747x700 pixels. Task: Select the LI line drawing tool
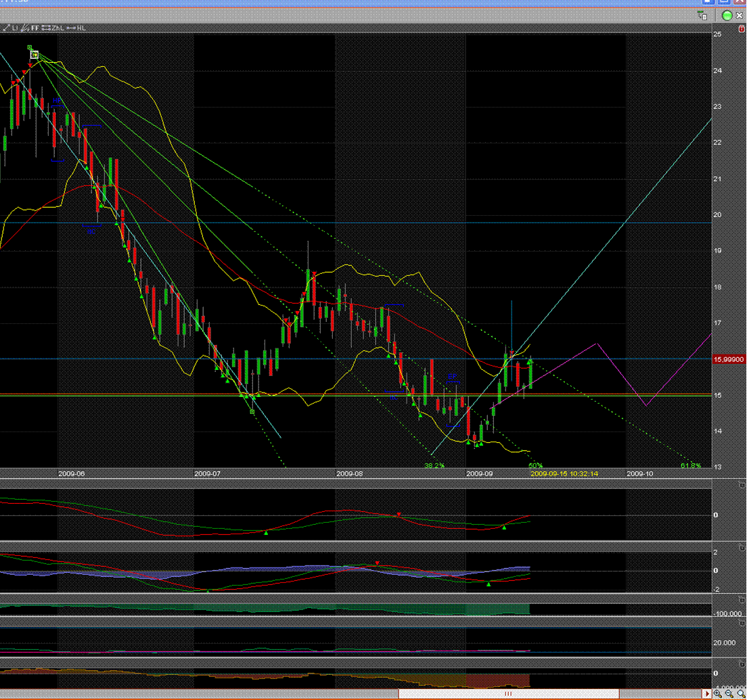[12, 28]
